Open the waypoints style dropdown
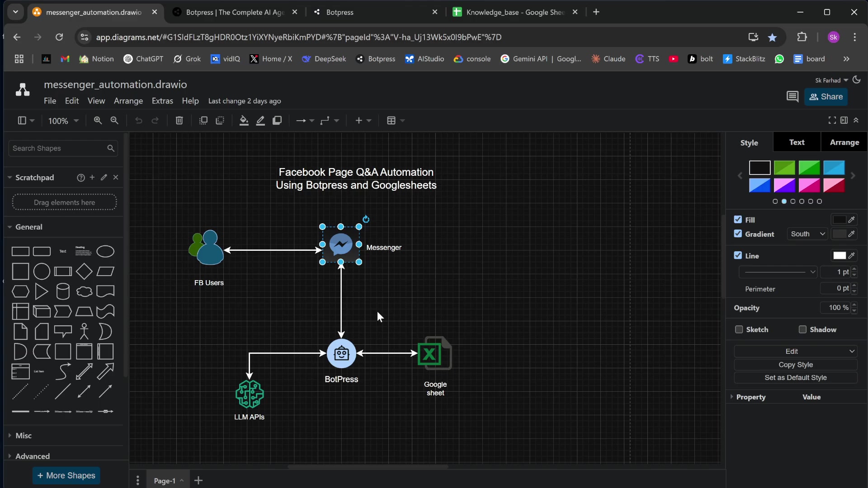Screen dimensions: 868x488 [330, 121]
